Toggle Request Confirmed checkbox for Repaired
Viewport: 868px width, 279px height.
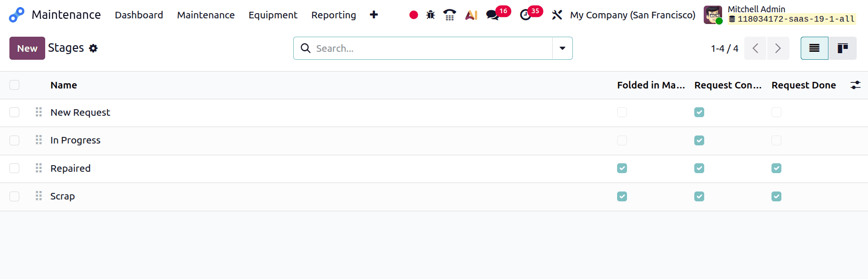click(699, 168)
